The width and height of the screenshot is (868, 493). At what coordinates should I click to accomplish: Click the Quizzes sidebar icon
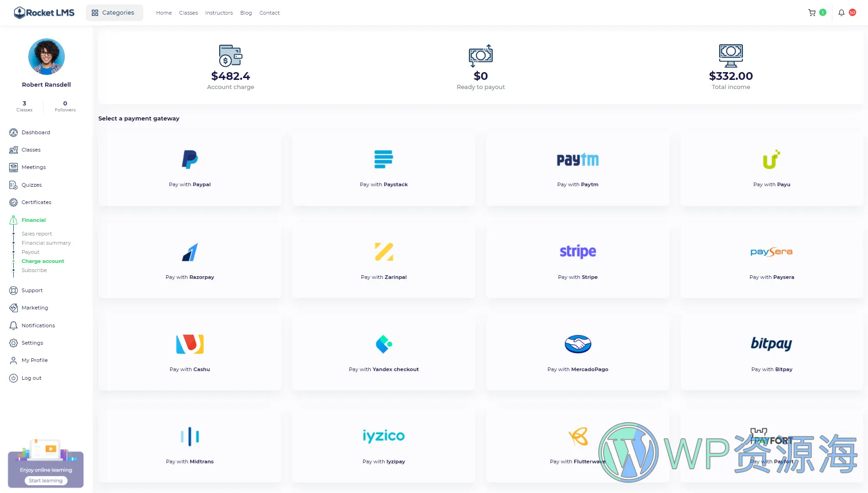[x=14, y=185]
